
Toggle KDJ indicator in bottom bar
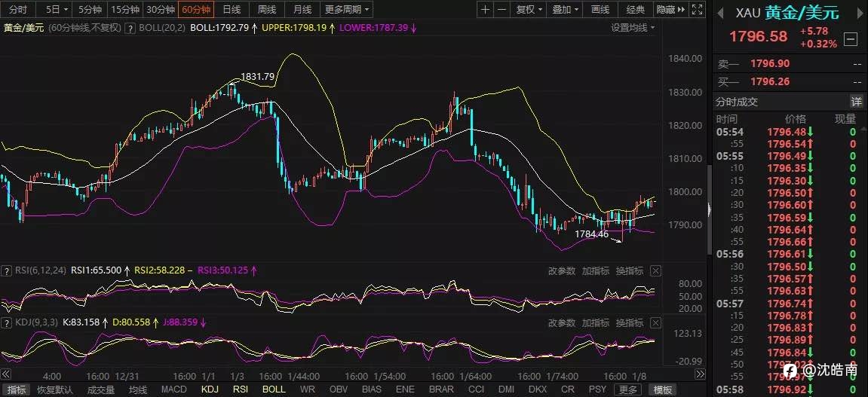click(210, 389)
